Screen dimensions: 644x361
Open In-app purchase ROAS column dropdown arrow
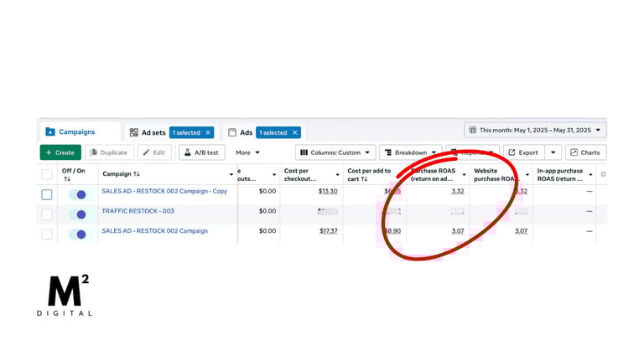click(590, 175)
